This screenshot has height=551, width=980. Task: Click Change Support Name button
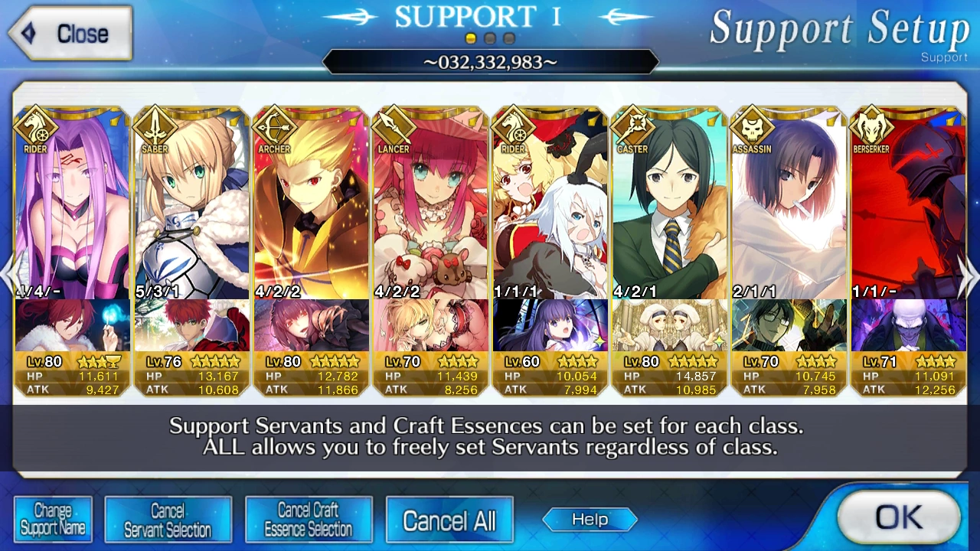pos(53,520)
